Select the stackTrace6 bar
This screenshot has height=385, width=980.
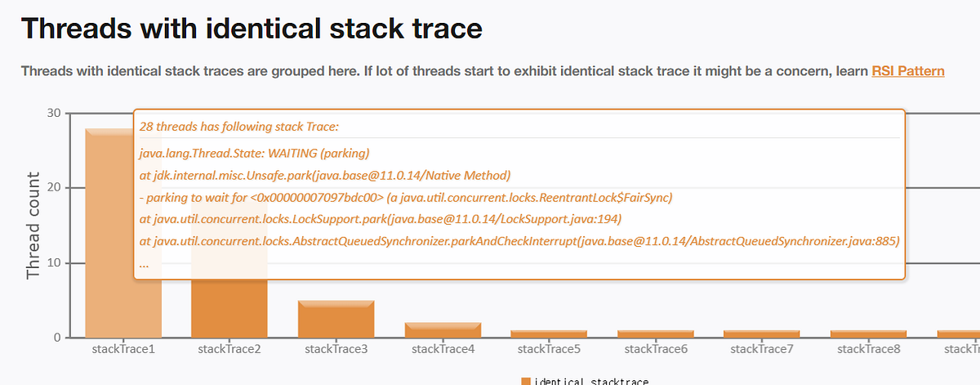(x=656, y=334)
